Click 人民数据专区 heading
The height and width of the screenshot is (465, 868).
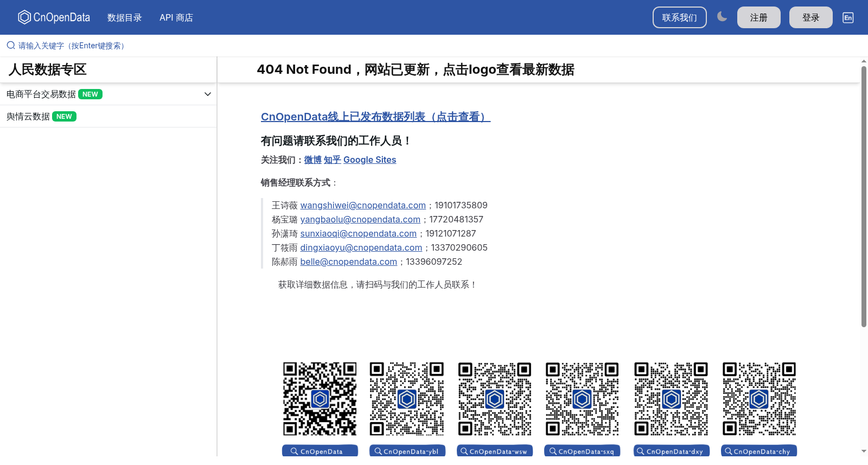(48, 69)
